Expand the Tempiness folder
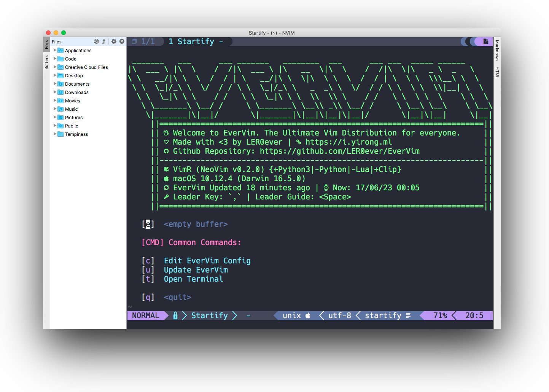The height and width of the screenshot is (392, 549). 55,134
